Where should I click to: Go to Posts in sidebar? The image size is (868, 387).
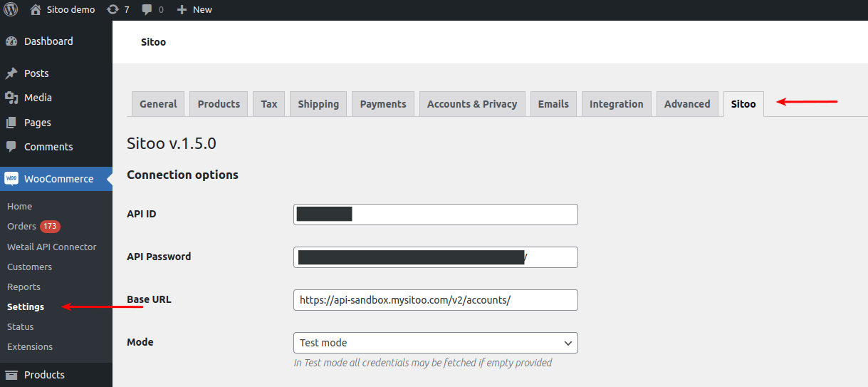point(36,73)
